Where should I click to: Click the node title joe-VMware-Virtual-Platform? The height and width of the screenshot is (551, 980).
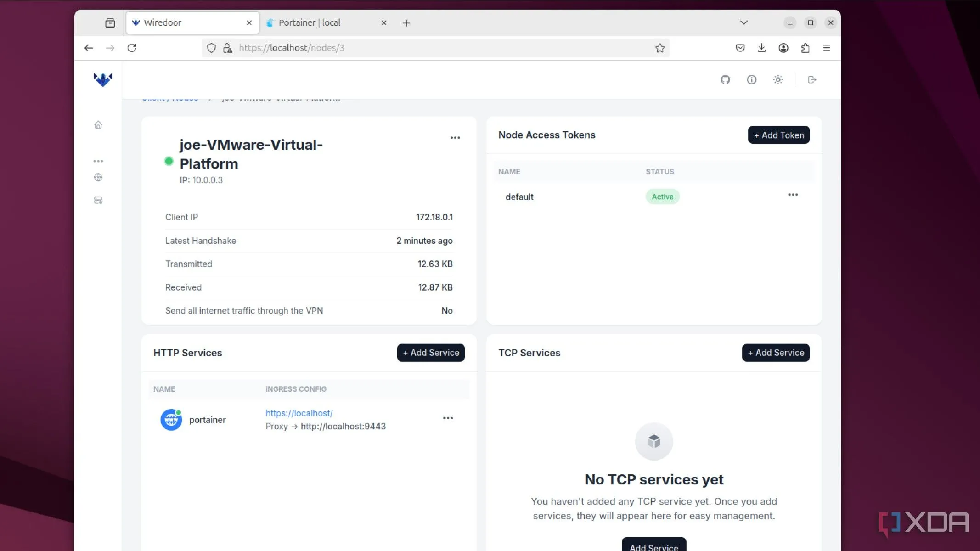click(x=251, y=154)
